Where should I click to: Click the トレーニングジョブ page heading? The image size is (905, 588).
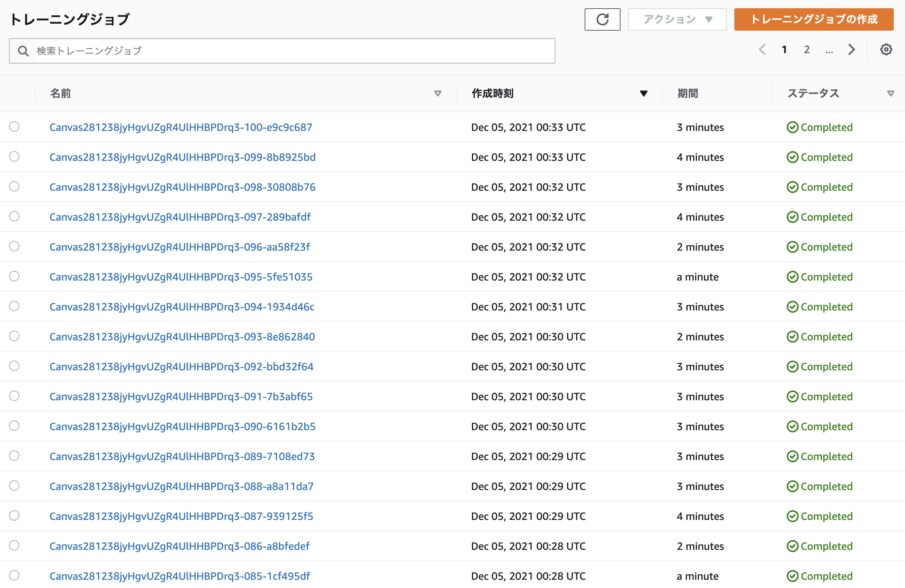[70, 19]
